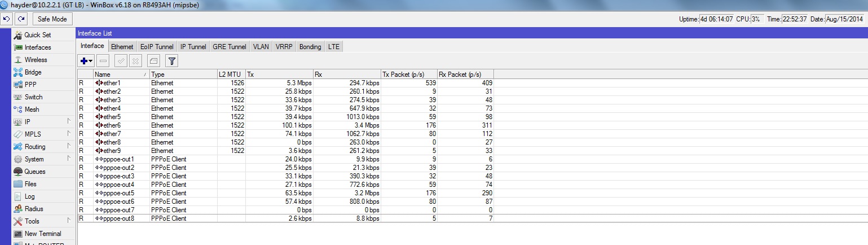Switch to the EoIP Tunnel tab
Image resolution: width=868 pixels, height=245 pixels.
(157, 47)
